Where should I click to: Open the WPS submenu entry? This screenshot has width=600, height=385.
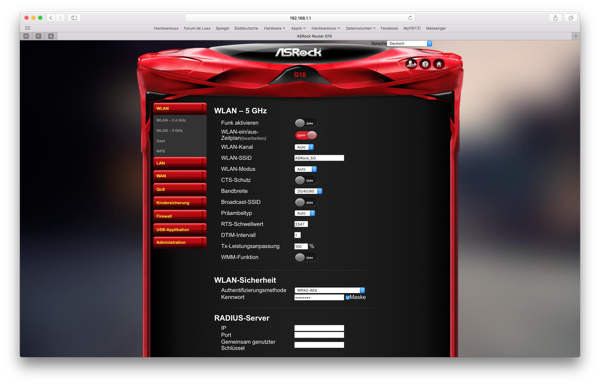click(x=160, y=151)
